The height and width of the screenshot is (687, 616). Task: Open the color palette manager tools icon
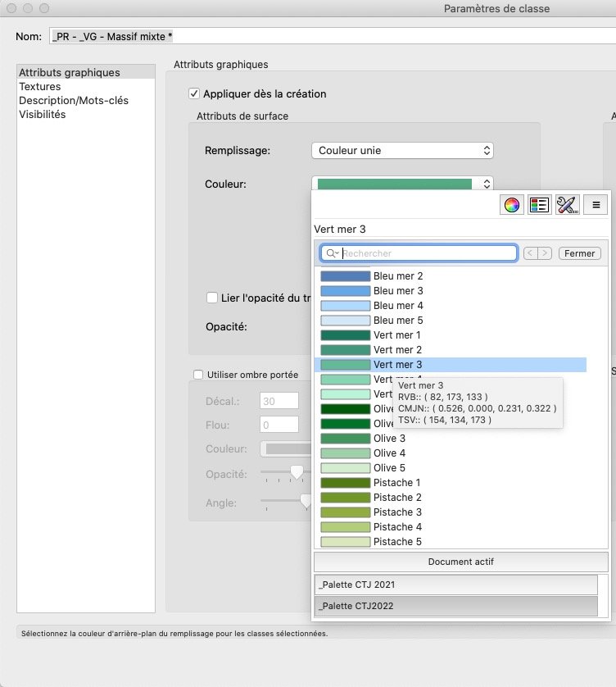(x=567, y=206)
